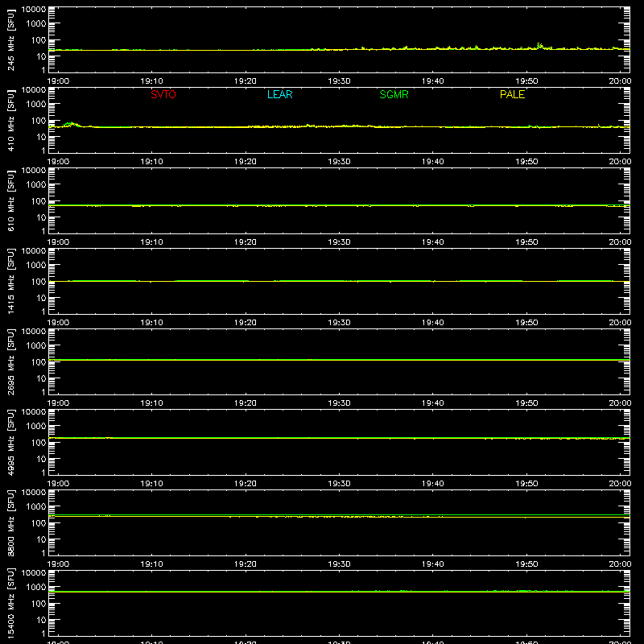Click the red SVTO station label

pos(163,94)
